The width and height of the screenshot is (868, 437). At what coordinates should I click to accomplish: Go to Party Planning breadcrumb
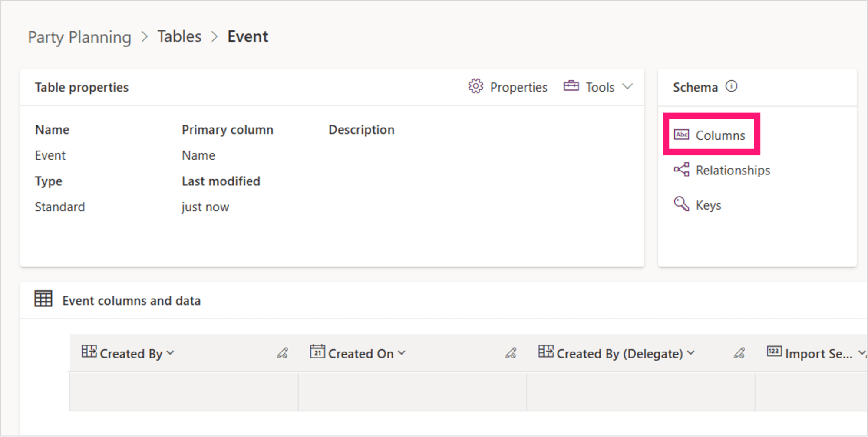[x=79, y=37]
